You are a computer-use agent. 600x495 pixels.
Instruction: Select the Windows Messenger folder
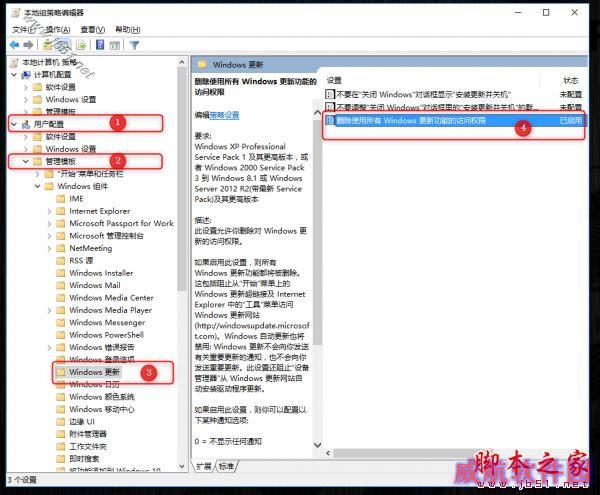(x=107, y=322)
